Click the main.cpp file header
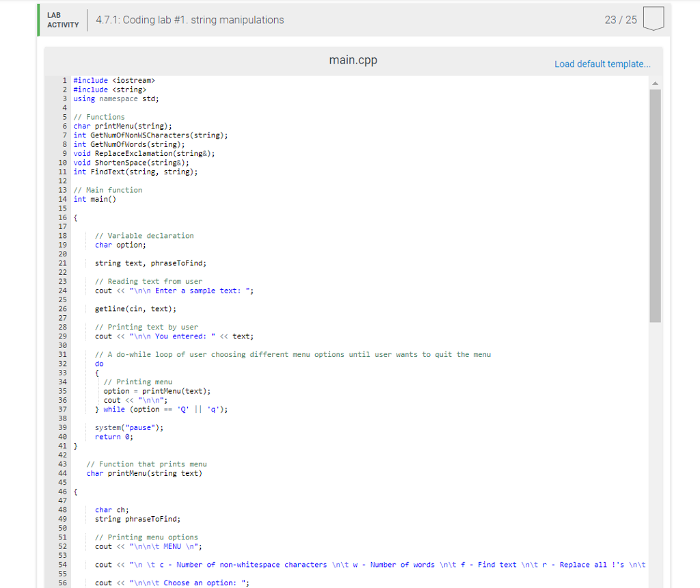700x588 pixels. coord(353,60)
